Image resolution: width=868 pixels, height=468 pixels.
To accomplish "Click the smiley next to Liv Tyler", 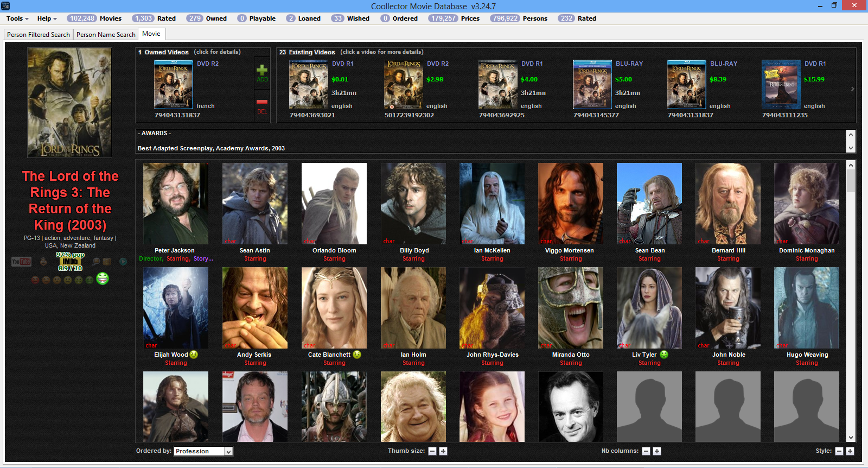I will point(664,355).
